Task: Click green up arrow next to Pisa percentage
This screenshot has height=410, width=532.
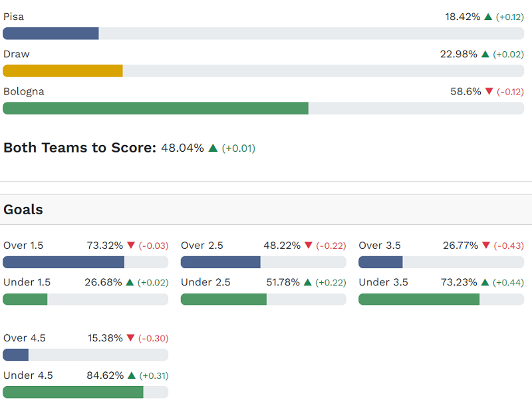Action: (488, 17)
